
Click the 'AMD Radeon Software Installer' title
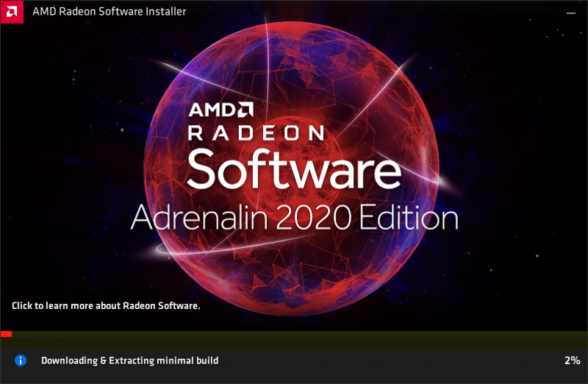109,12
